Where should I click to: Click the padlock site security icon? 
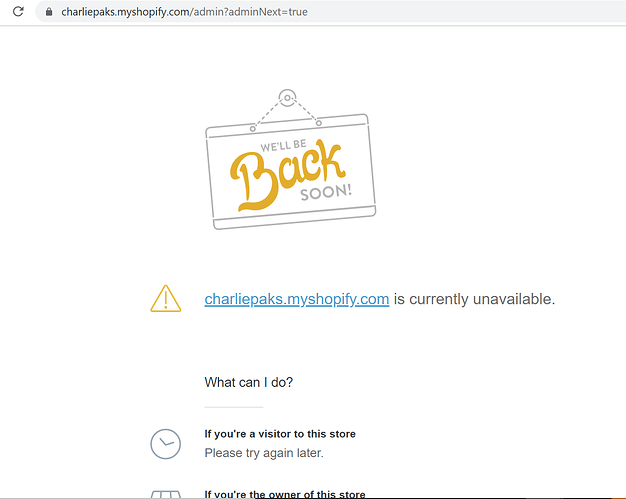pyautogui.click(x=49, y=12)
